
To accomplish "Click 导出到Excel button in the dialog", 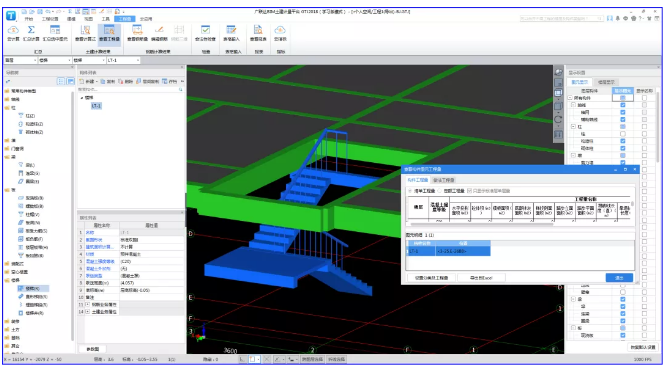I will click(481, 278).
